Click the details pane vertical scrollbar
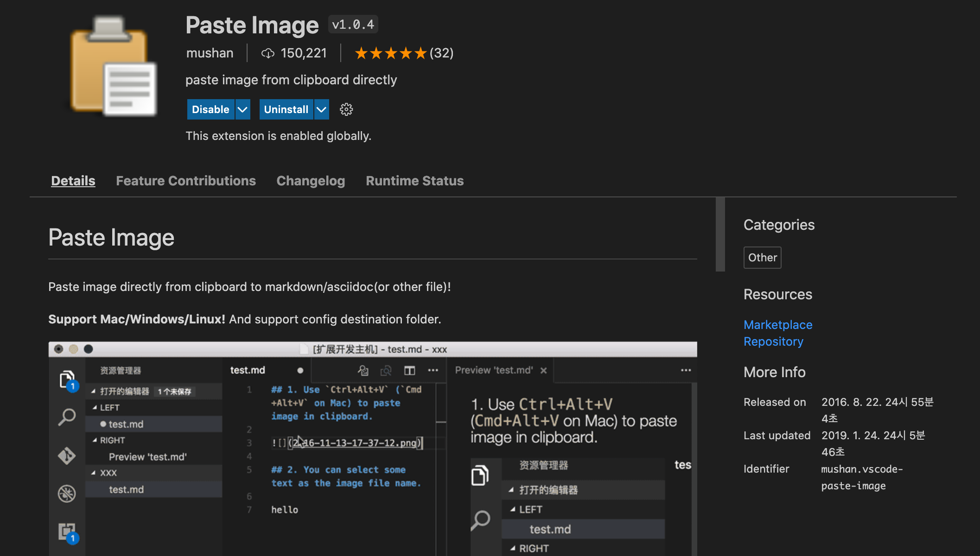The width and height of the screenshot is (980, 556). tap(720, 234)
